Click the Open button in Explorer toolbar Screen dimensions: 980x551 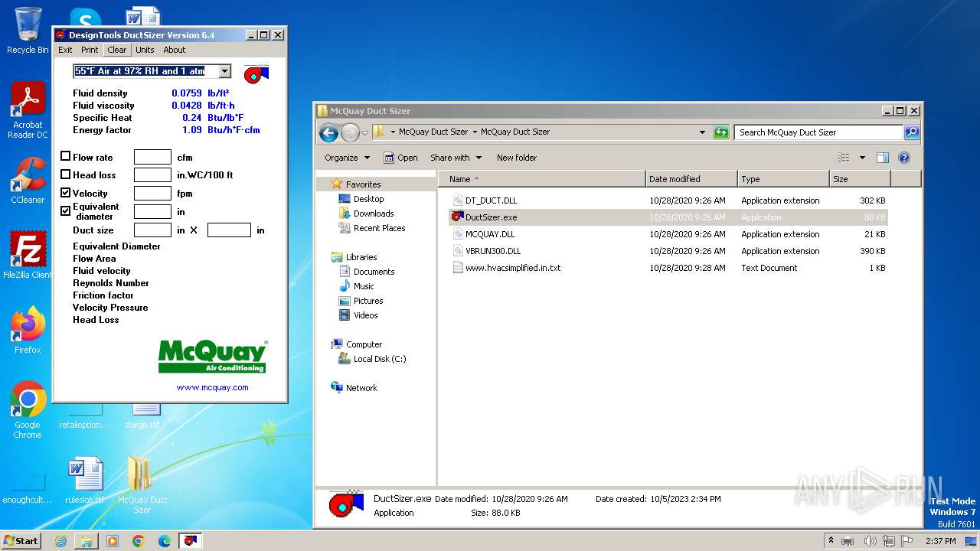click(400, 158)
